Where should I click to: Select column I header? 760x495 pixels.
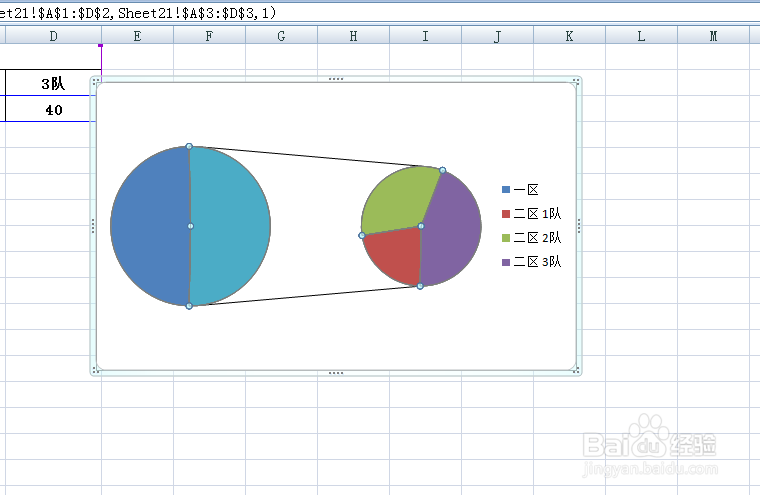[426, 35]
